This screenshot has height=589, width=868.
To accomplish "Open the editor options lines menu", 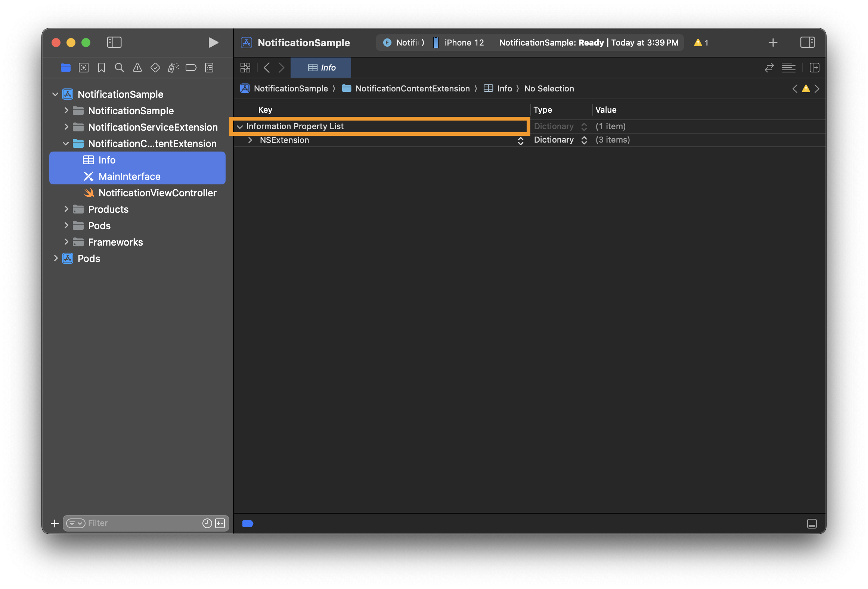I will pyautogui.click(x=789, y=68).
